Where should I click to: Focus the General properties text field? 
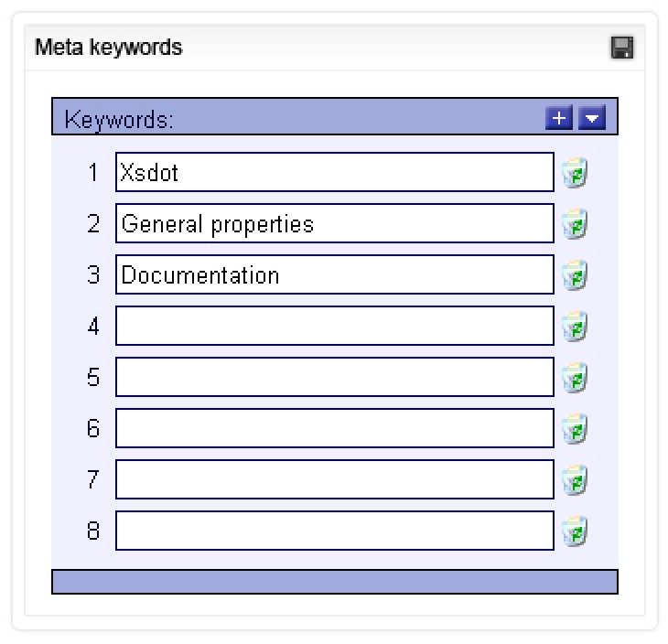(x=334, y=223)
